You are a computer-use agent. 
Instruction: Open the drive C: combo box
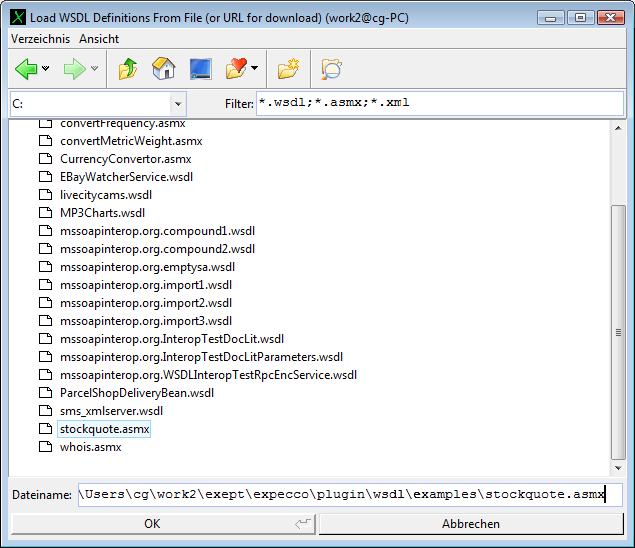pyautogui.click(x=97, y=103)
